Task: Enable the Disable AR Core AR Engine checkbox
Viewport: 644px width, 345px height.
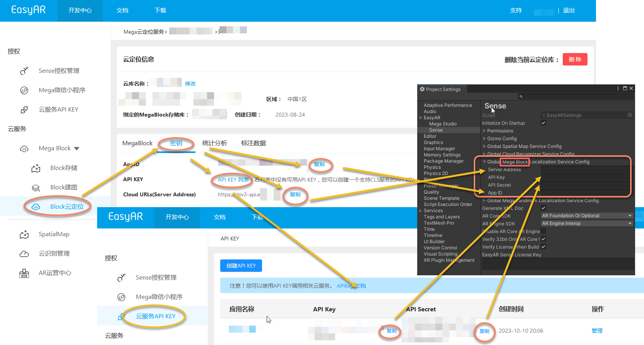Action: point(543,231)
